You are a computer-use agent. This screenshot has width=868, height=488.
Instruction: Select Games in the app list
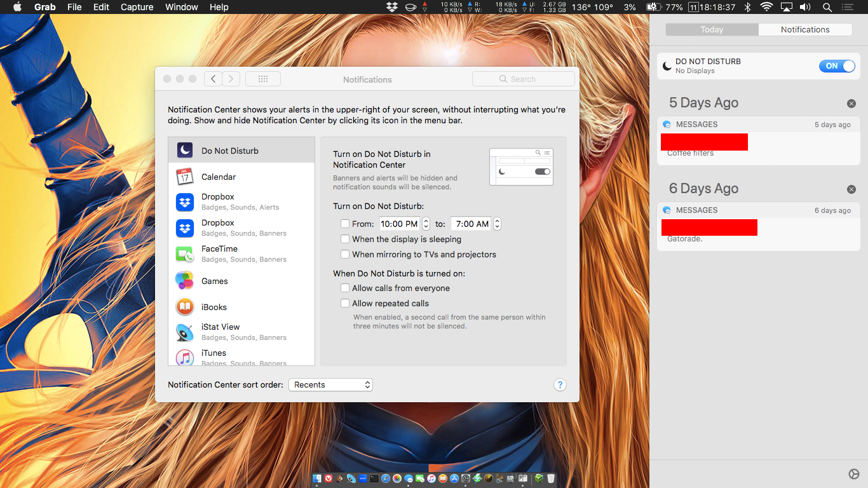241,281
